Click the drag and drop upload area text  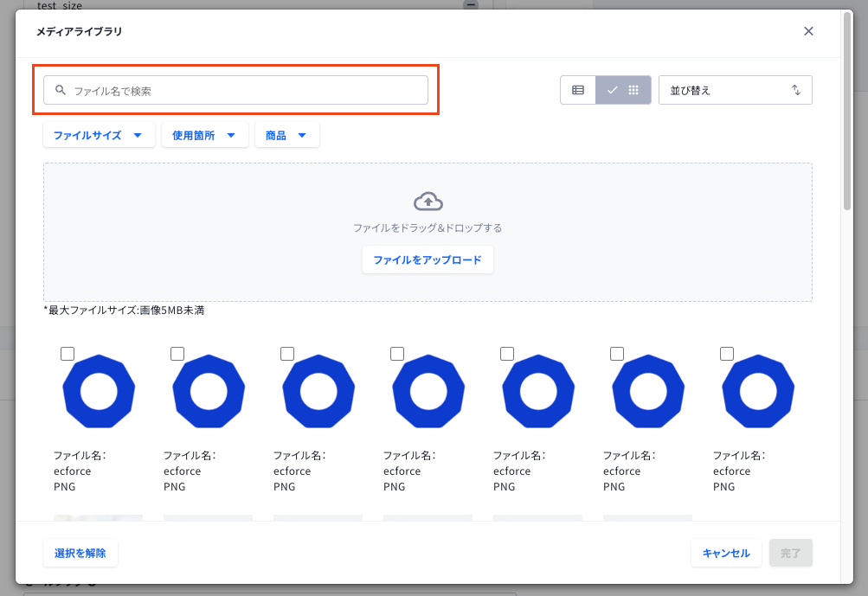click(428, 228)
